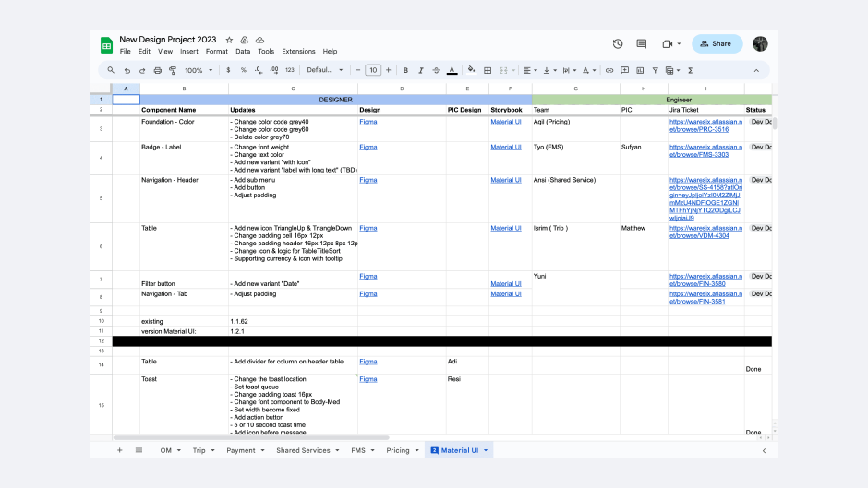Open the text wrapping dropdown
The width and height of the screenshot is (868, 488).
569,70
